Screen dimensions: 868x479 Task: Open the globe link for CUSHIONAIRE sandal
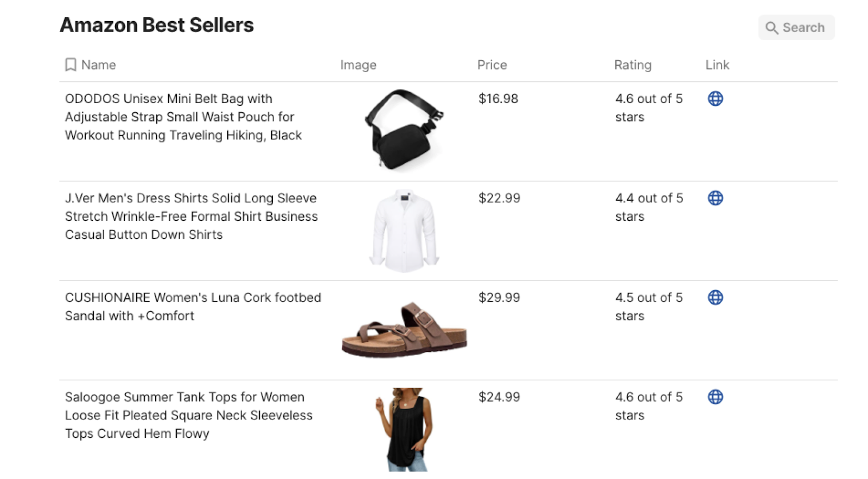(715, 297)
